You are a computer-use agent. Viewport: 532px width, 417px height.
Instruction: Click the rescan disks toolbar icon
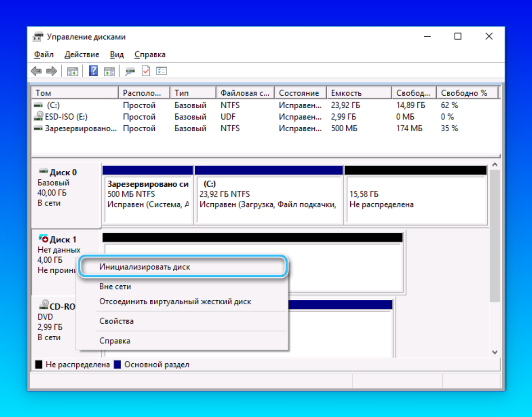[x=130, y=71]
